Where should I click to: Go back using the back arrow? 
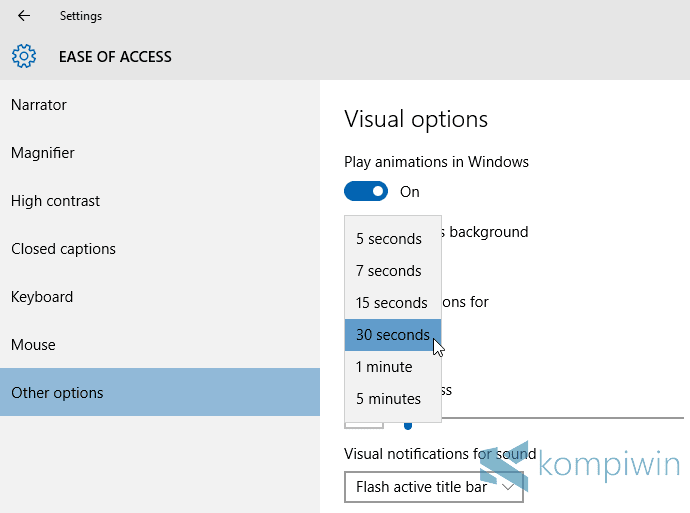coord(24,16)
